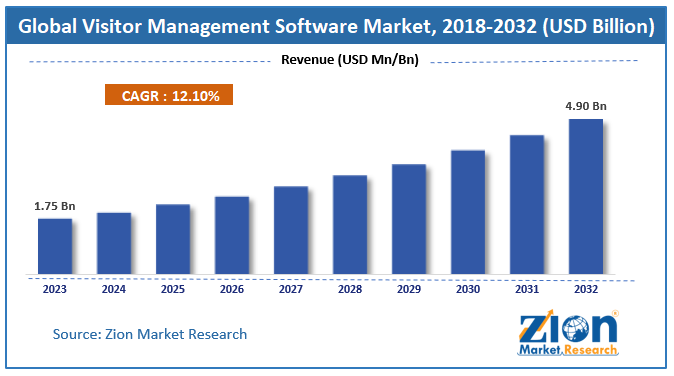The height and width of the screenshot is (376, 674).
Task: Click the '2029' axis label
Action: point(409,289)
